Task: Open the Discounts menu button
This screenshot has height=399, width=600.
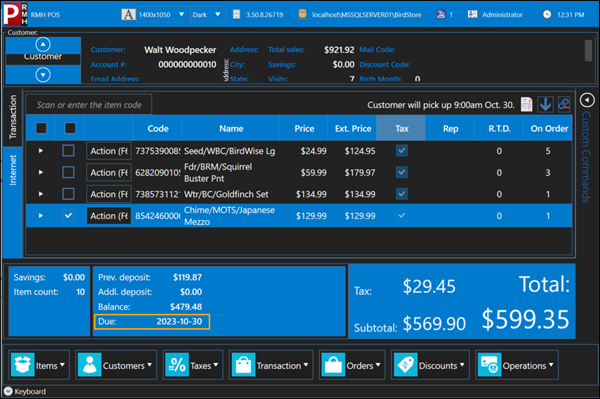Action: pos(430,365)
